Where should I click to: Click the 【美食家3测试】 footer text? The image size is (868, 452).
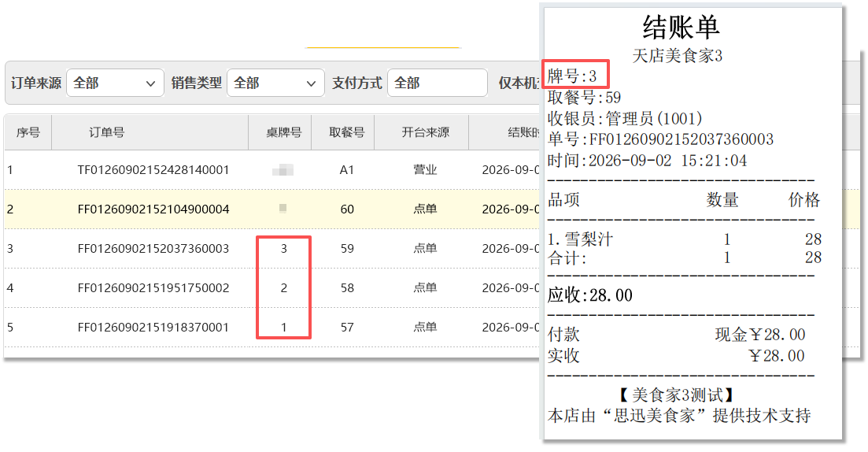tap(677, 395)
